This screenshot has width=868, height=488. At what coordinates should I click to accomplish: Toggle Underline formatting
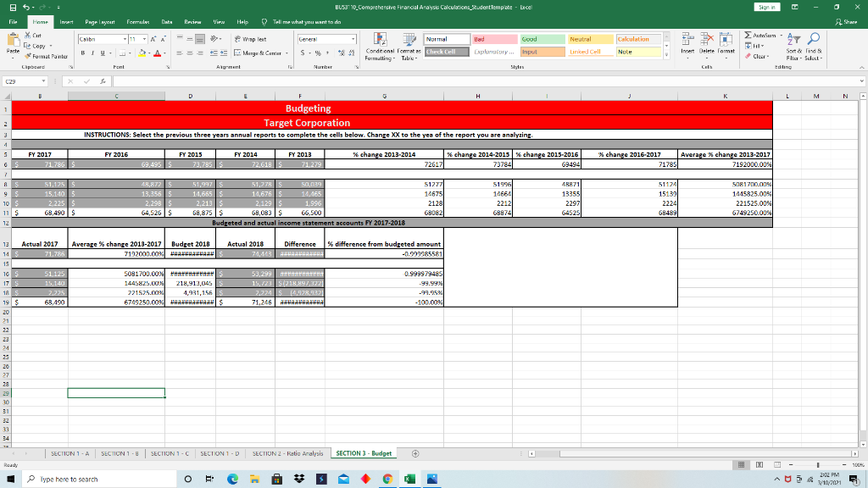pos(101,52)
